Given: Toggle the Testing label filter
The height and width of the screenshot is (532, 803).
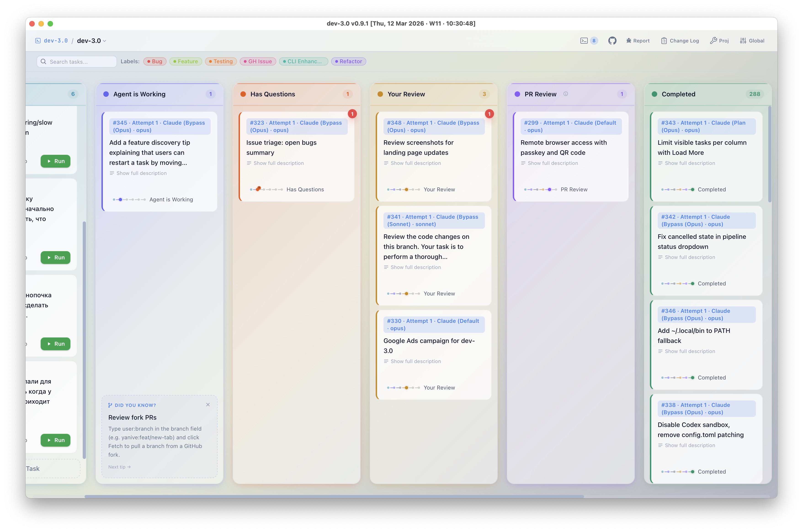Looking at the screenshot, I should 220,61.
